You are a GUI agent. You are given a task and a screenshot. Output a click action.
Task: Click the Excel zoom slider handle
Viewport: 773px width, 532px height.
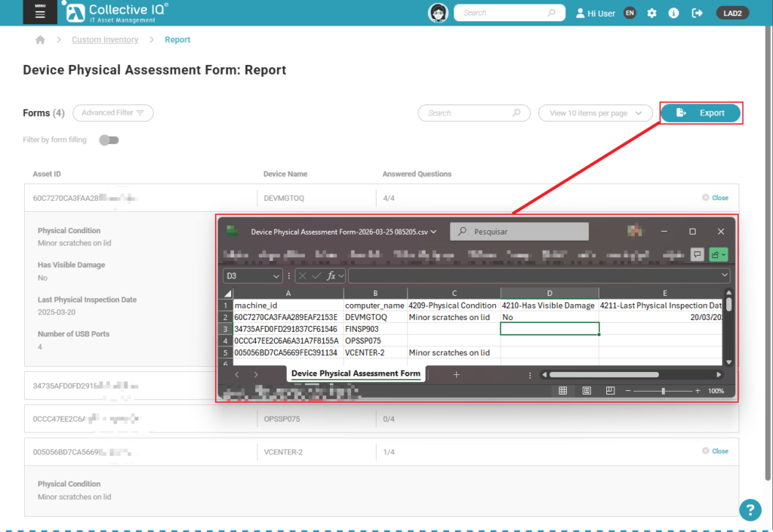(663, 391)
